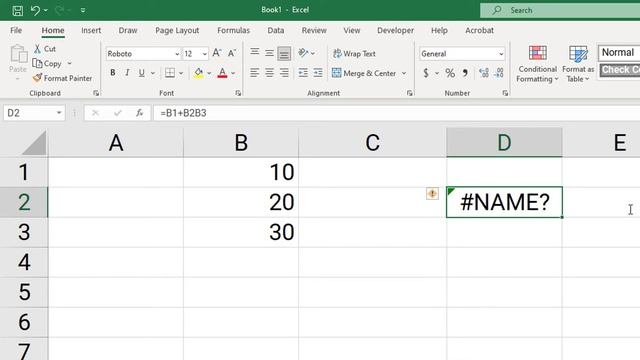Expand the Copy options arrow
Image resolution: width=640 pixels, height=360 pixels.
tap(69, 64)
